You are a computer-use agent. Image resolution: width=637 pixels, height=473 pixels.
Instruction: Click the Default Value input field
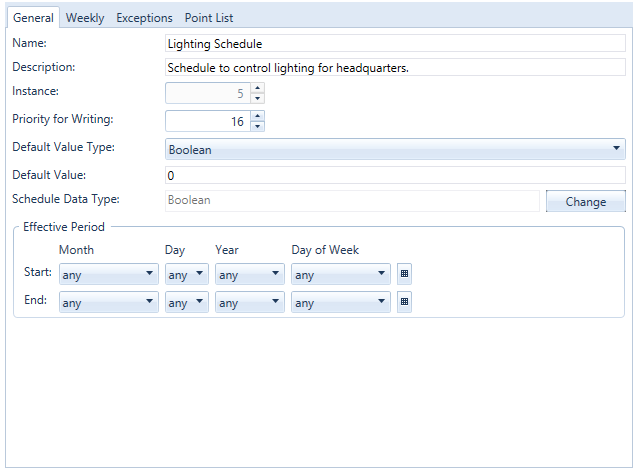tap(395, 175)
